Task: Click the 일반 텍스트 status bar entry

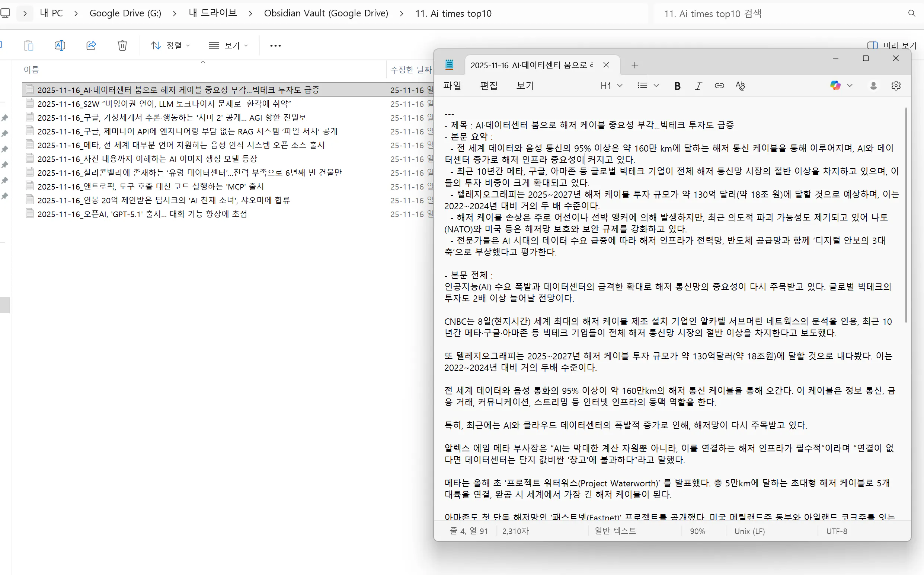Action: point(615,531)
